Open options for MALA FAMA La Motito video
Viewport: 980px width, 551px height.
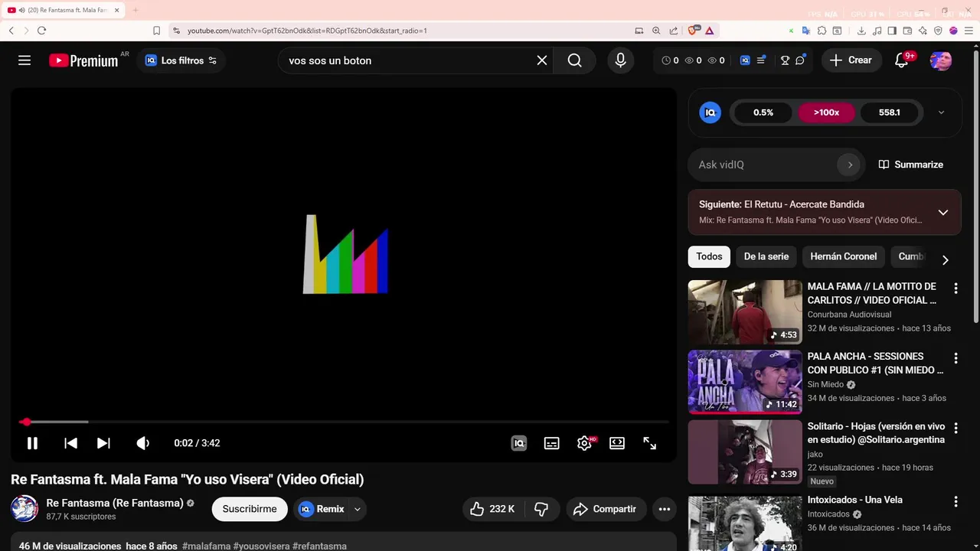955,289
